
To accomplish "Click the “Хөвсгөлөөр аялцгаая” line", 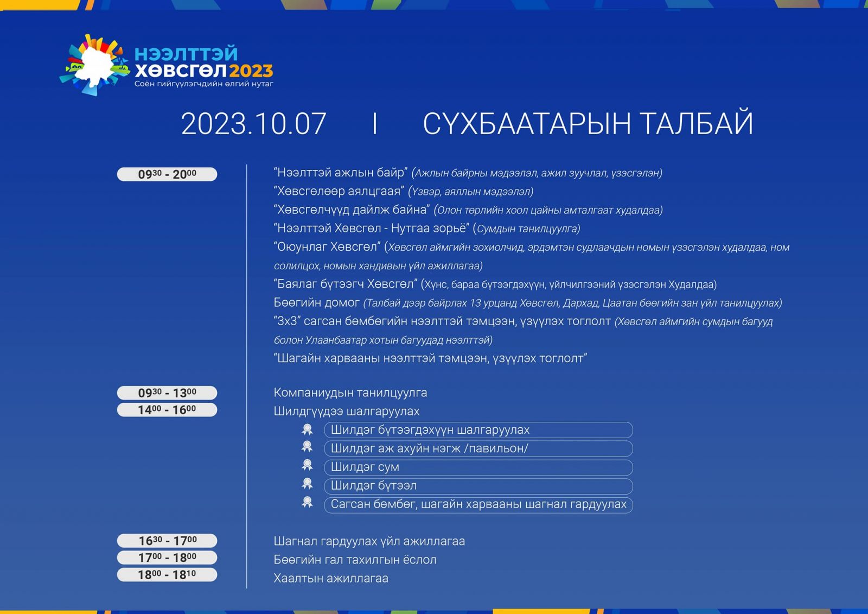I will coord(404,191).
